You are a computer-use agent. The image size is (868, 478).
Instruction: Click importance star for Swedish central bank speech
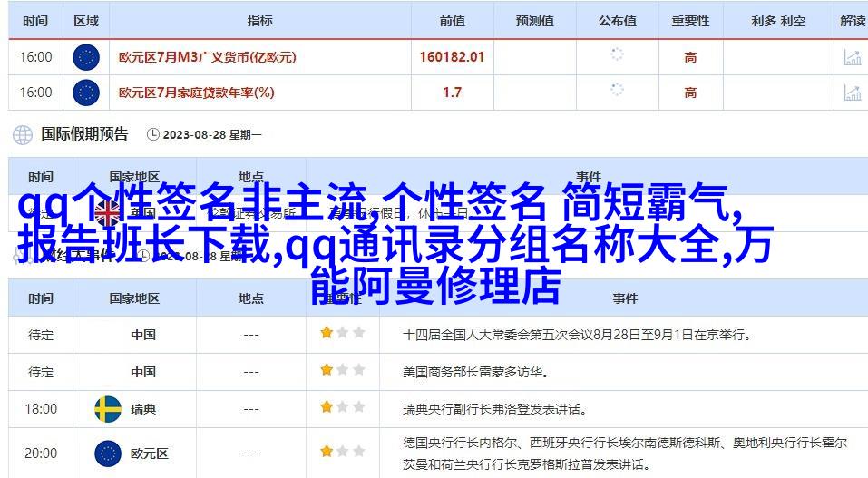pyautogui.click(x=327, y=407)
